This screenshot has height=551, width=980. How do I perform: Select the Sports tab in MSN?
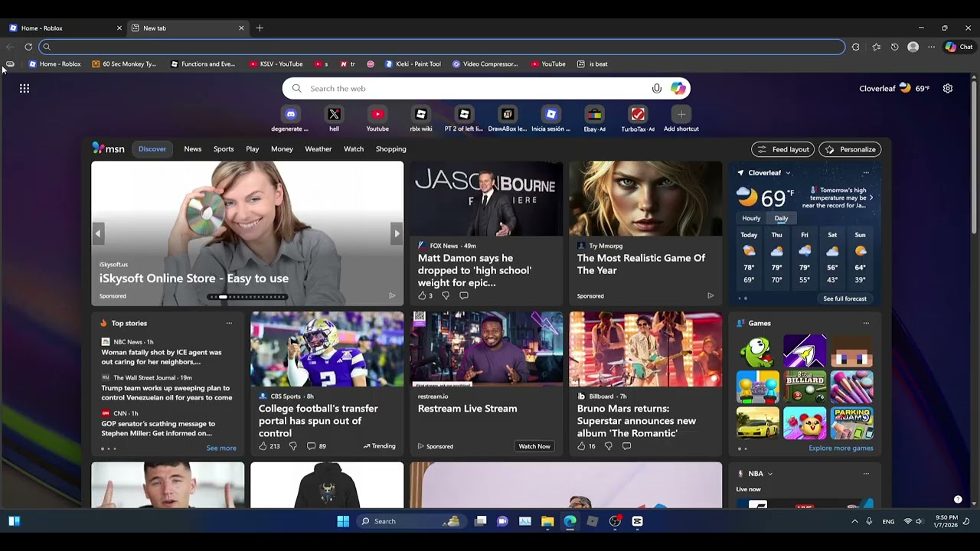(x=224, y=149)
